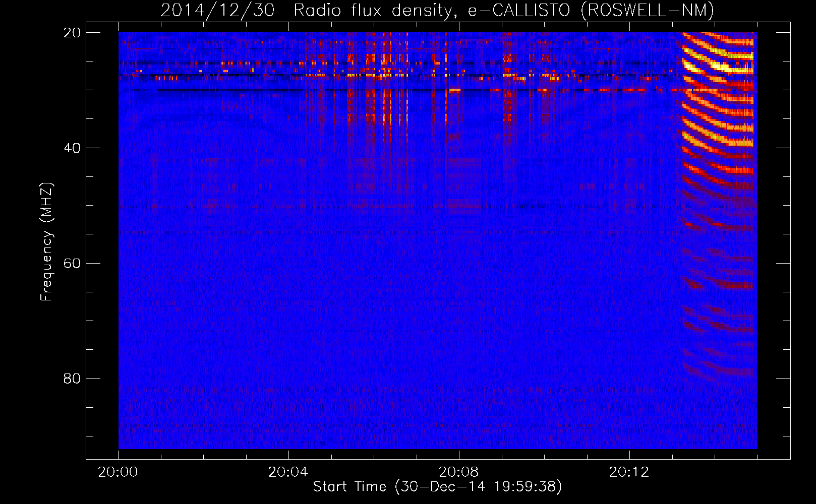Click the 40 frequency tick label

tap(72, 148)
